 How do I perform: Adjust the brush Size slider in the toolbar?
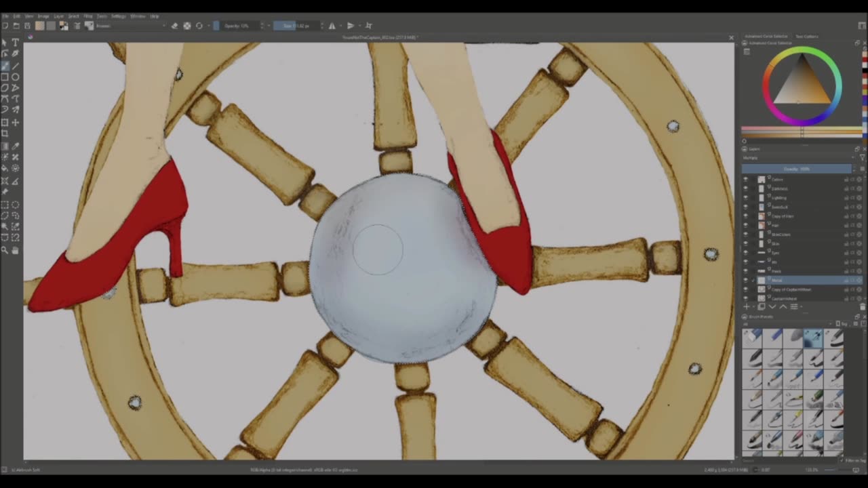click(297, 26)
